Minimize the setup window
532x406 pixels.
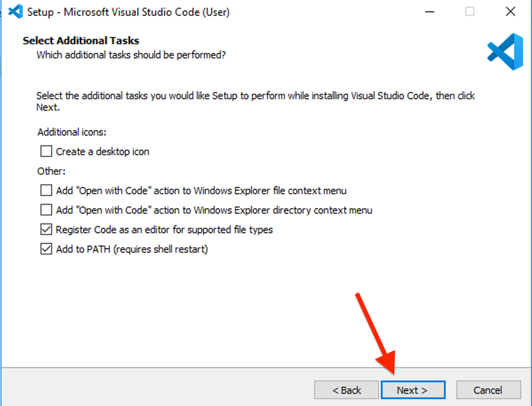tap(429, 11)
